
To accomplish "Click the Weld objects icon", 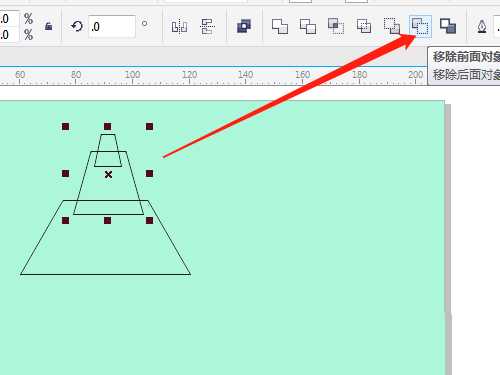I will tap(280, 26).
